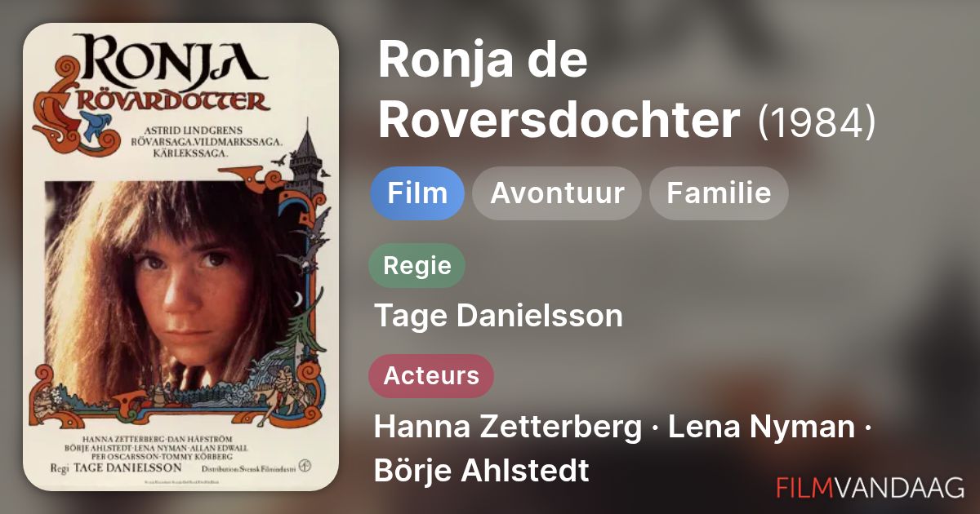This screenshot has height=514, width=980.
Task: Click the red Acteurs label
Action: (432, 376)
